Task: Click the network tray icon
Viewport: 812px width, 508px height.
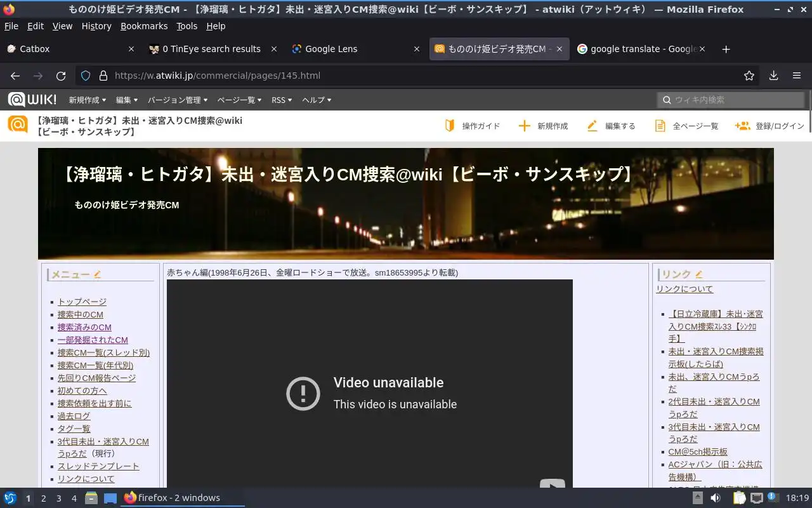Action: tap(756, 498)
